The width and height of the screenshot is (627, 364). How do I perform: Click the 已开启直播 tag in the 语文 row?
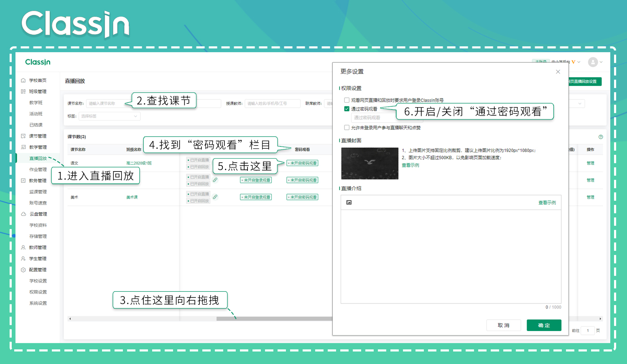[198, 160]
